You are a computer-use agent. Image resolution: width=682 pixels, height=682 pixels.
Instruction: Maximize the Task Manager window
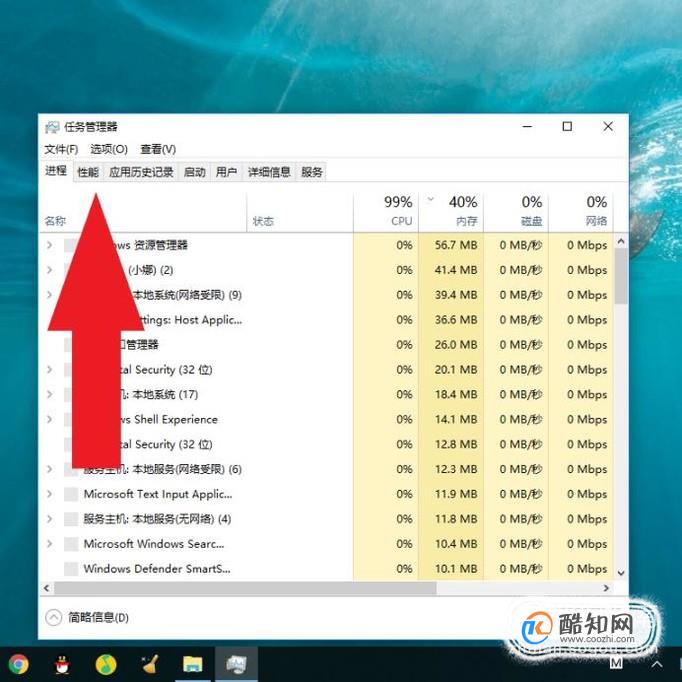pos(567,127)
